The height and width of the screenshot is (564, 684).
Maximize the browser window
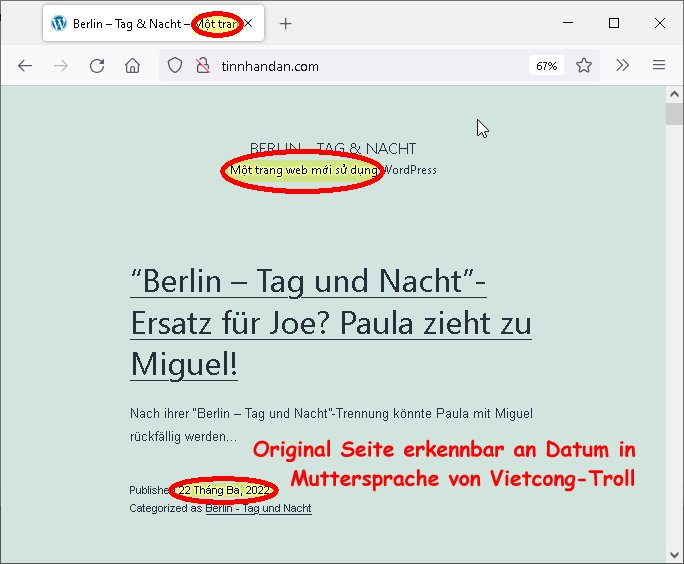[x=614, y=23]
